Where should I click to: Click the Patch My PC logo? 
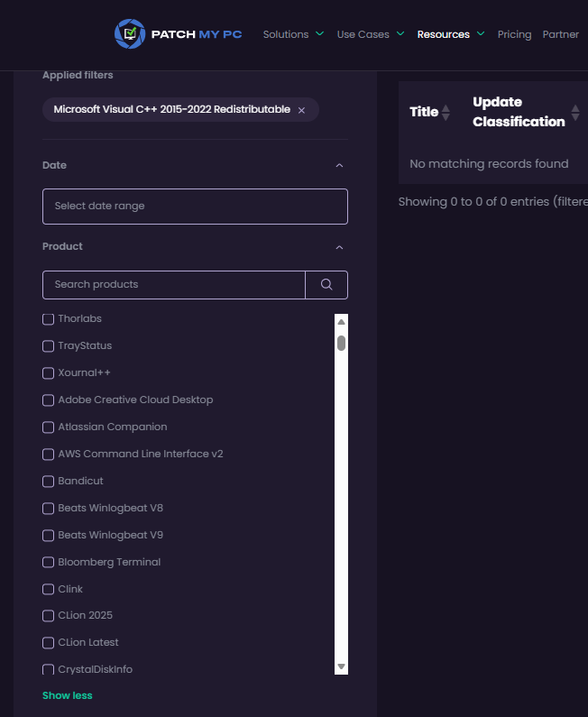point(178,34)
